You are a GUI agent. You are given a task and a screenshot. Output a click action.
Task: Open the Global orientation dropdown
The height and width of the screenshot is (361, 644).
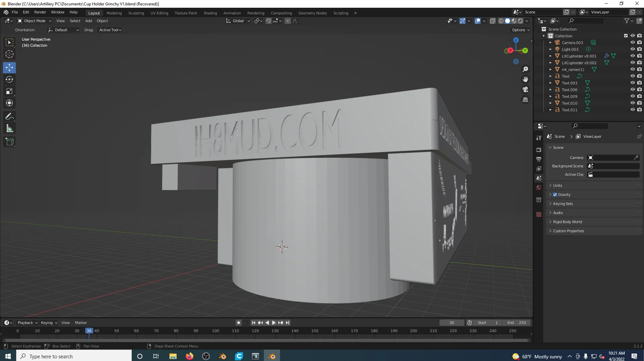(x=238, y=21)
